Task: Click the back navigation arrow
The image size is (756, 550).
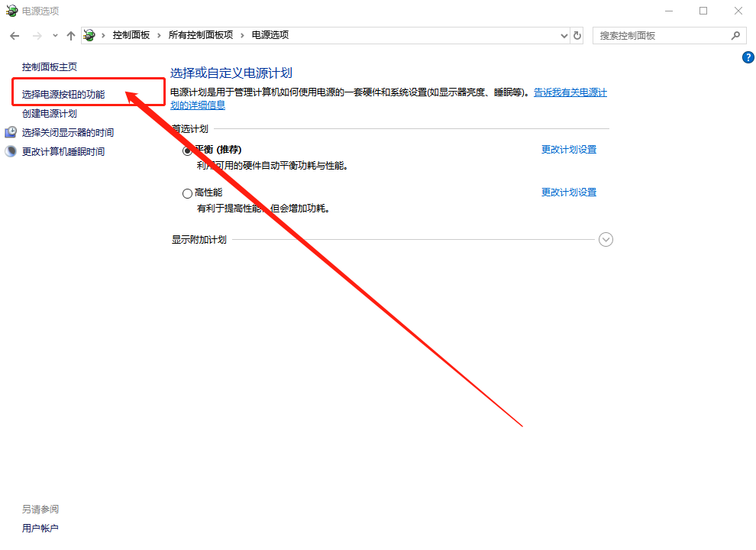Action: tap(15, 36)
